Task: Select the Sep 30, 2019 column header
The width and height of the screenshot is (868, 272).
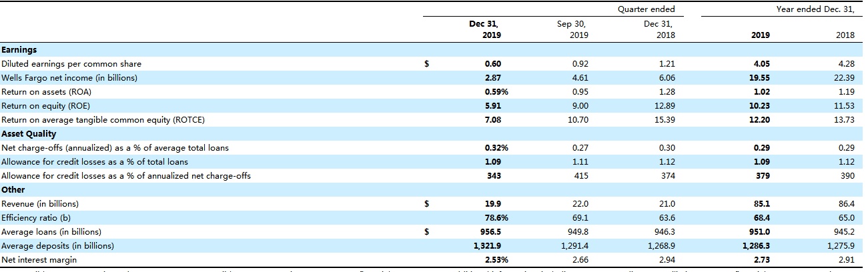Action: point(575,29)
